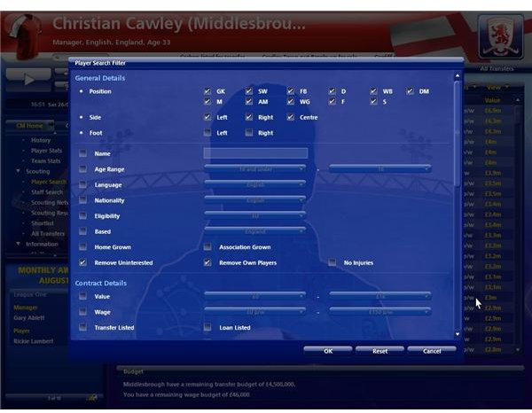Viewport: 532px width, 413px height.
Task: Untick Remove Own Players checkbox
Action: pyautogui.click(x=207, y=262)
